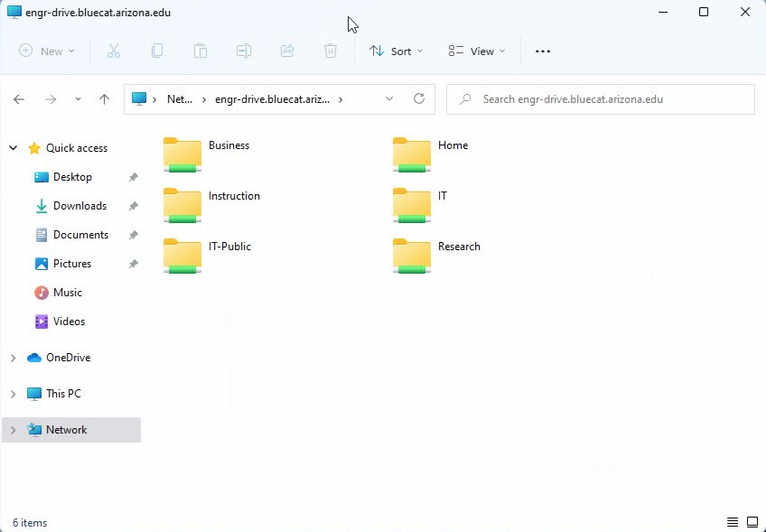Open the View dropdown menu

point(477,51)
